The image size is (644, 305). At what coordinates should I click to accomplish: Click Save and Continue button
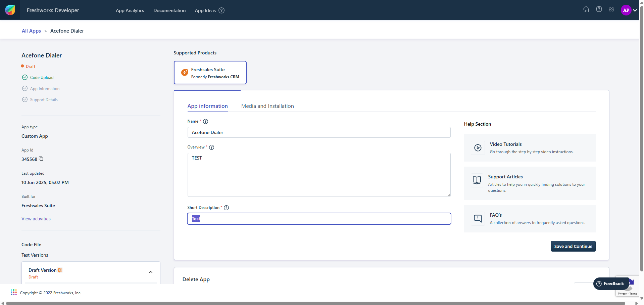pyautogui.click(x=573, y=246)
